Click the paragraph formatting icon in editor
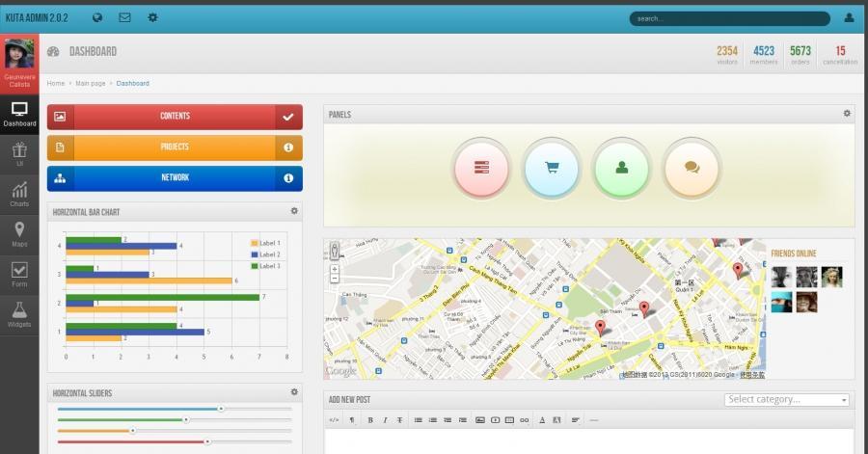The width and height of the screenshot is (868, 454). [x=352, y=420]
